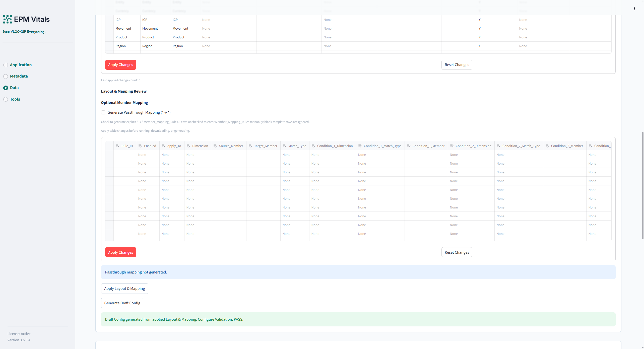
Task: Click the Generate Draft Config button
Action: [x=122, y=303]
